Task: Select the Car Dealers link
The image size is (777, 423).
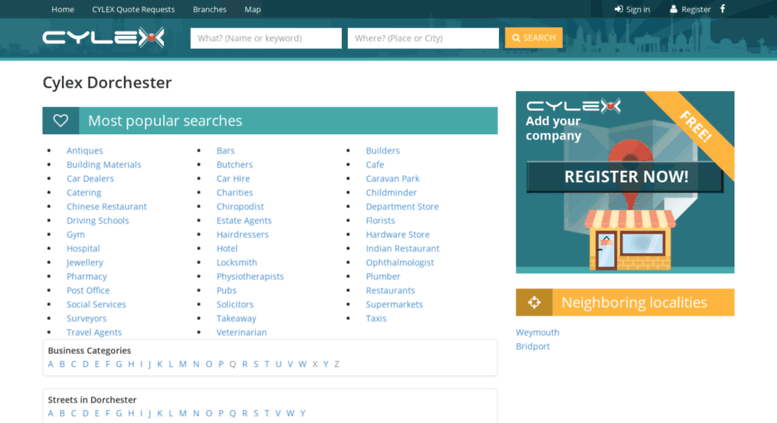Action: pos(90,178)
